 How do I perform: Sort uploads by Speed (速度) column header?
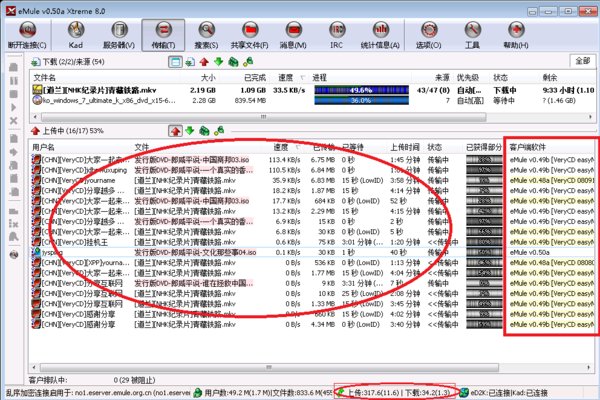[281, 147]
